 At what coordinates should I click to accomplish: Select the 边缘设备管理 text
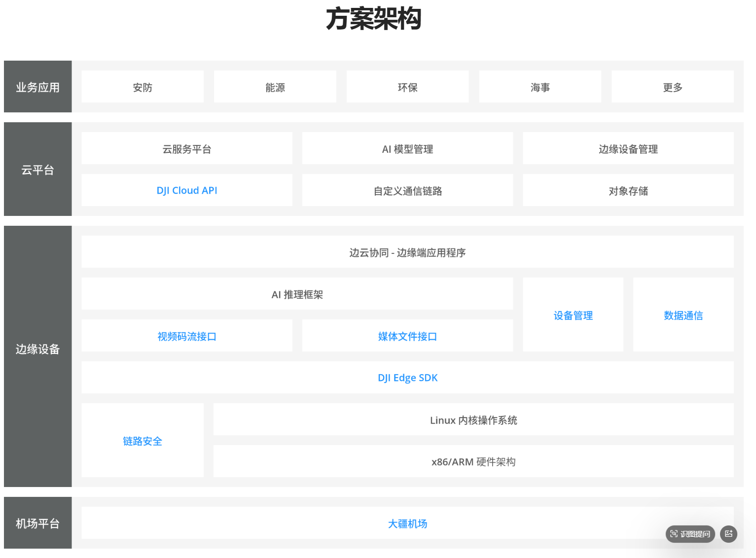(628, 149)
